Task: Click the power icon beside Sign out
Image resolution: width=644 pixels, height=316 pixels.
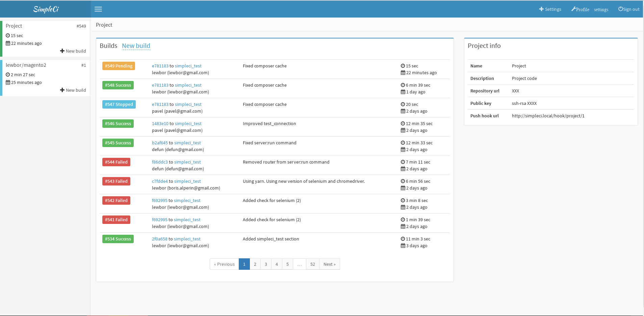Action: [x=620, y=9]
